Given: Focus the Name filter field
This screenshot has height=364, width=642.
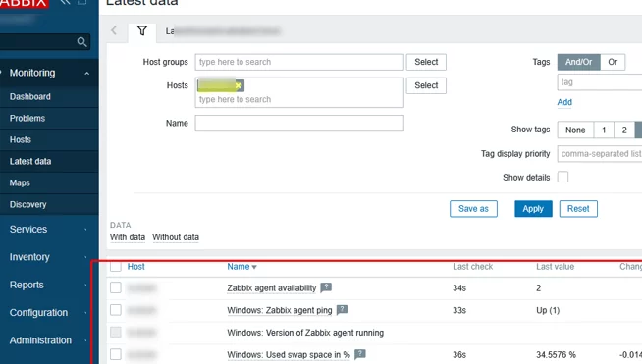Looking at the screenshot, I should click(x=299, y=124).
